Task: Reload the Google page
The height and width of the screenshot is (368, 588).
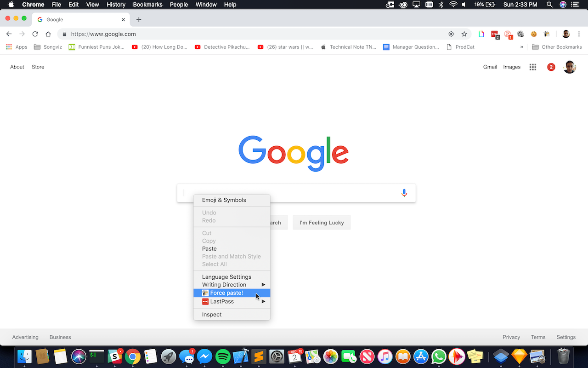Action: tap(35, 34)
